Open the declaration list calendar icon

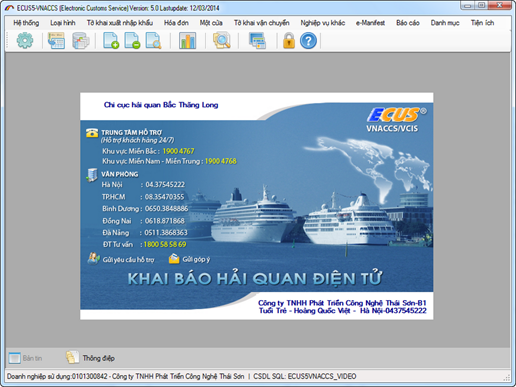click(x=56, y=41)
